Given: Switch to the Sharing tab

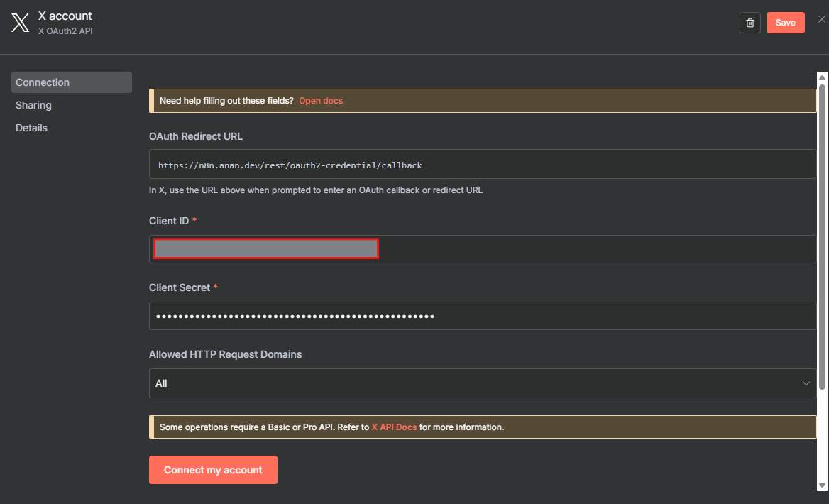Looking at the screenshot, I should point(34,105).
